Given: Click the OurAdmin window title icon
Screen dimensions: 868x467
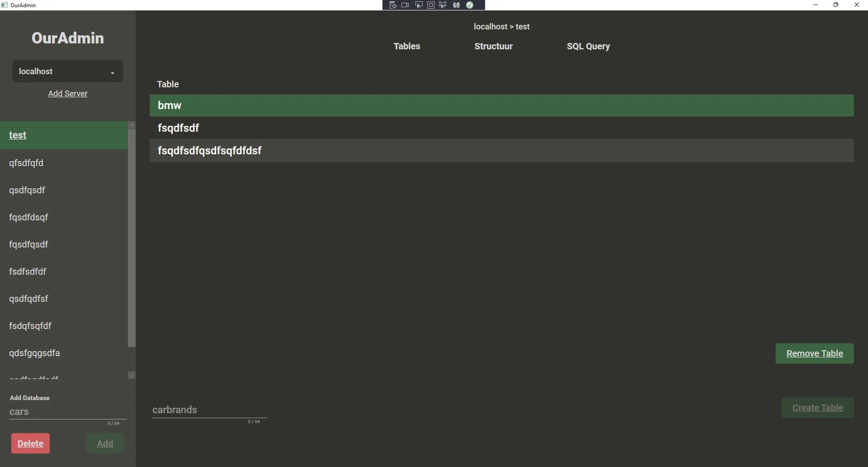Looking at the screenshot, I should (5, 5).
